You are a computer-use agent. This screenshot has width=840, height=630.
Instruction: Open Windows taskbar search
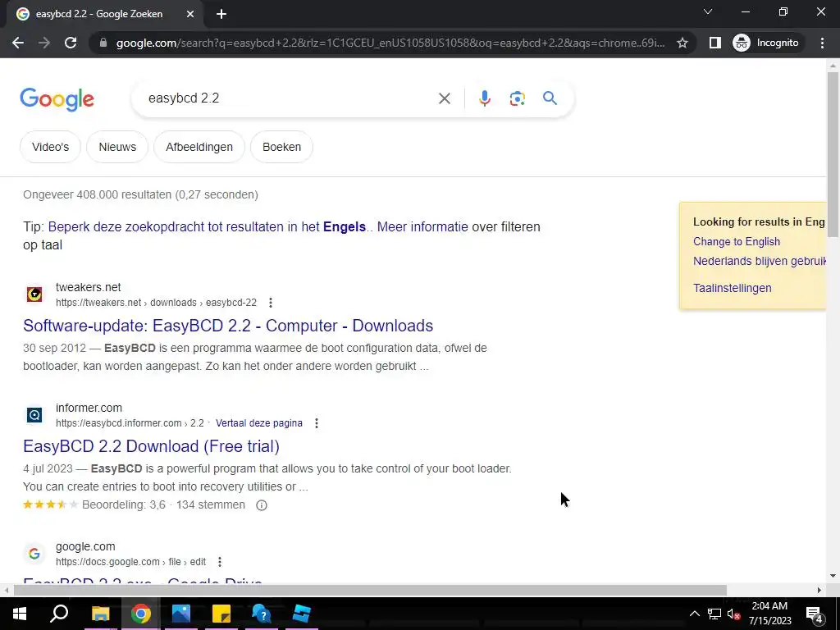(59, 614)
